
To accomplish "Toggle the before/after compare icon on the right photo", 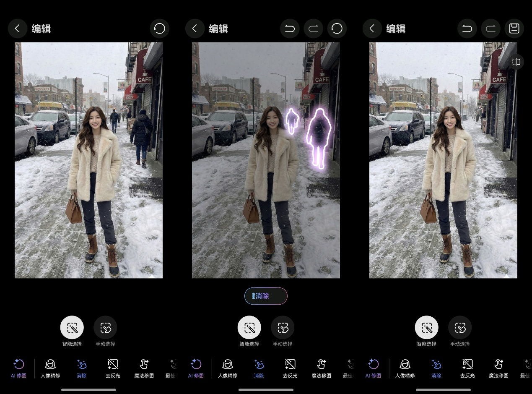I will (516, 62).
